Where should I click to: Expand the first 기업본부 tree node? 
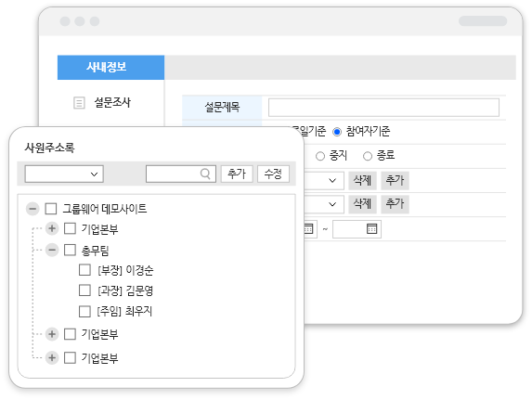coord(52,228)
